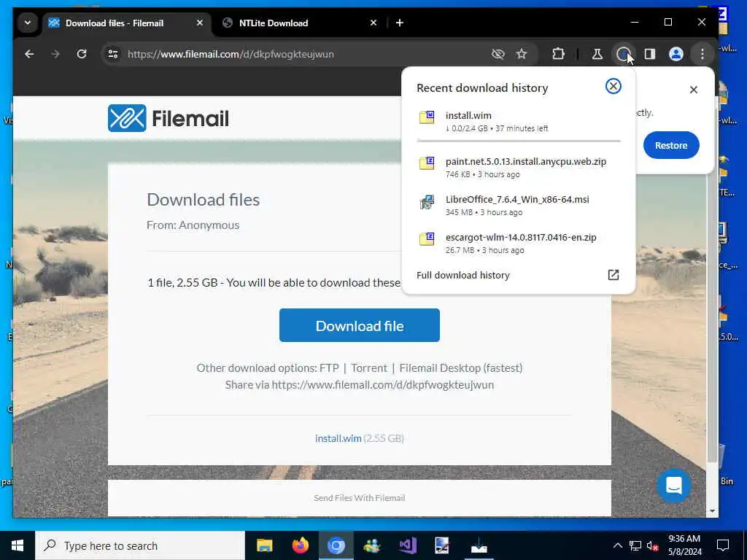Open Windows Start menu

pos(18,545)
